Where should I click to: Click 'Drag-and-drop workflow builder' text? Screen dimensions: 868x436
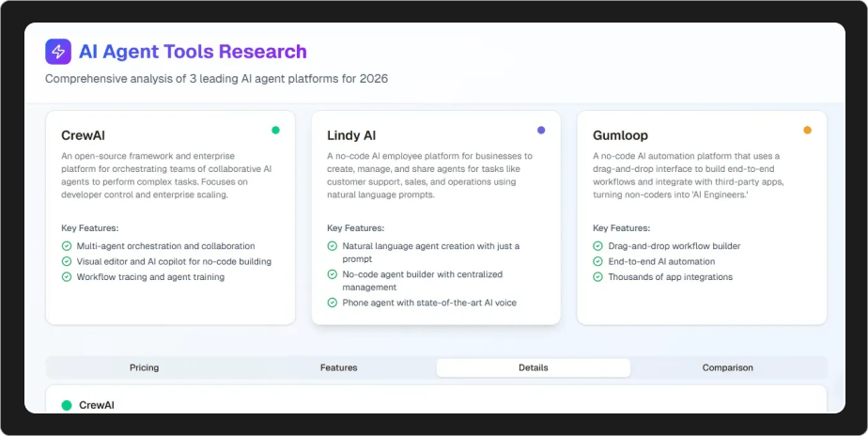674,246
